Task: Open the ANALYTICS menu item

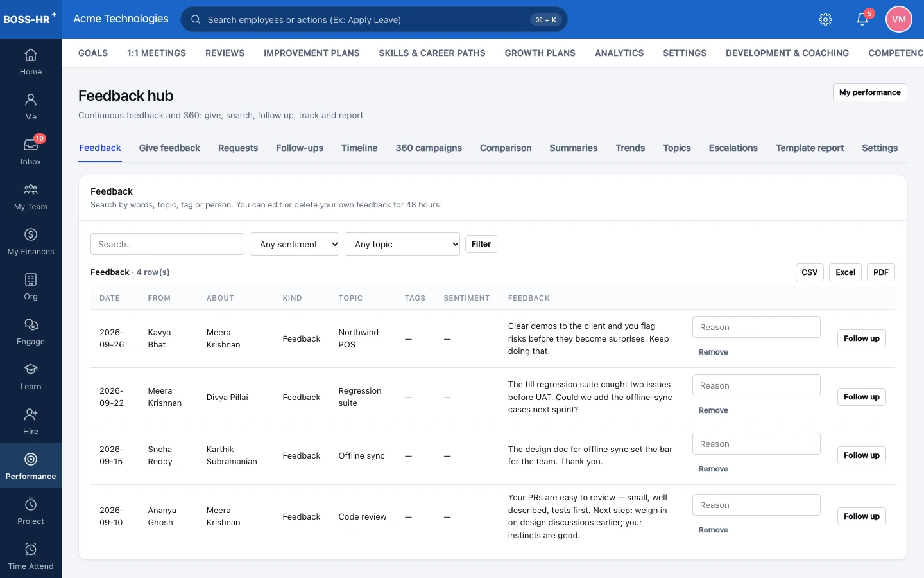Action: tap(619, 53)
